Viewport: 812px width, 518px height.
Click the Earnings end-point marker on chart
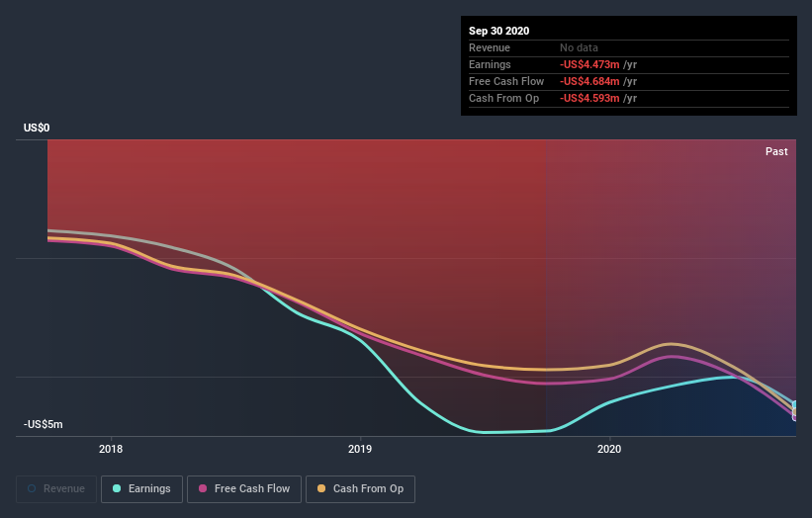pos(795,404)
